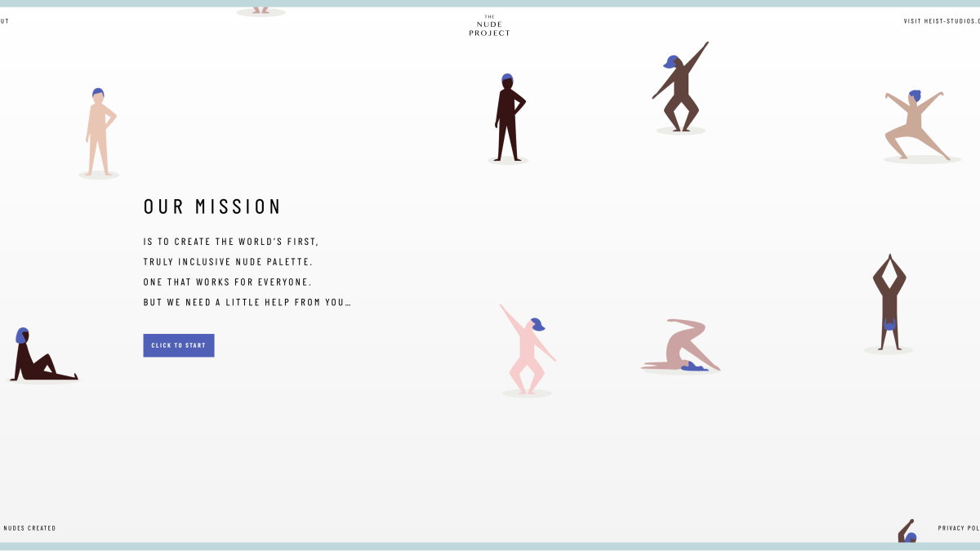Image resolution: width=980 pixels, height=551 pixels.
Task: Click the brown handstand figure with arms overhead
Action: coord(889,302)
